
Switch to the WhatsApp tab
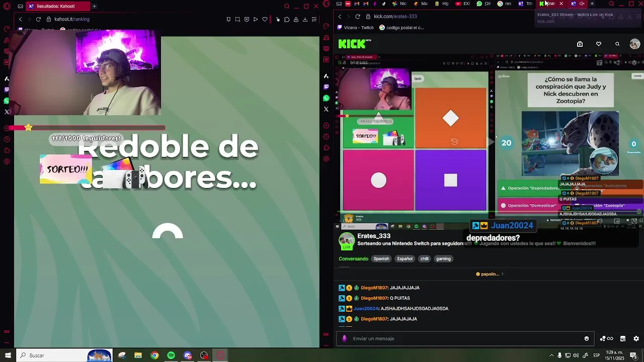[483, 4]
